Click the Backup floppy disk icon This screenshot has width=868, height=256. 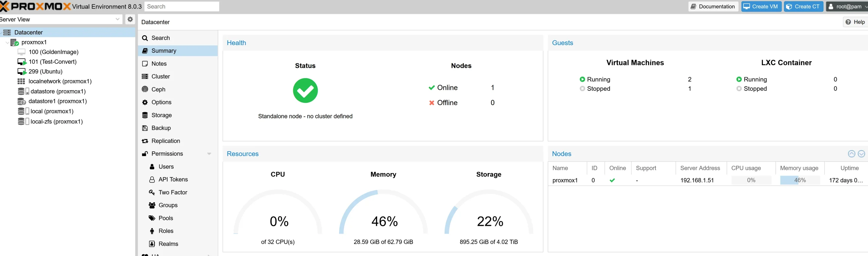tap(145, 128)
